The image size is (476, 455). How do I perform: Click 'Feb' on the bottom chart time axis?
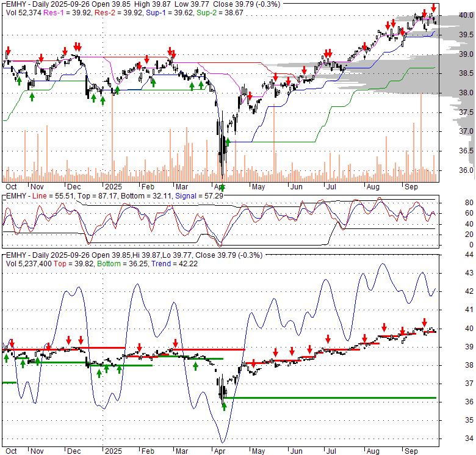click(x=148, y=451)
